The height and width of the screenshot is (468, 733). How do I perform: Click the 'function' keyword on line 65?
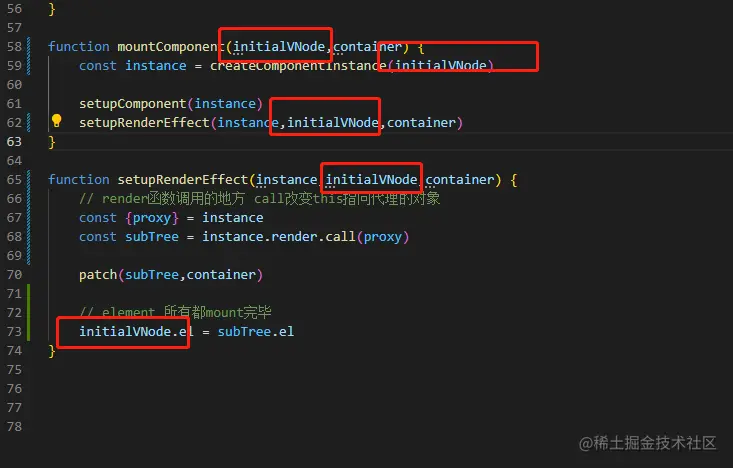(x=79, y=180)
